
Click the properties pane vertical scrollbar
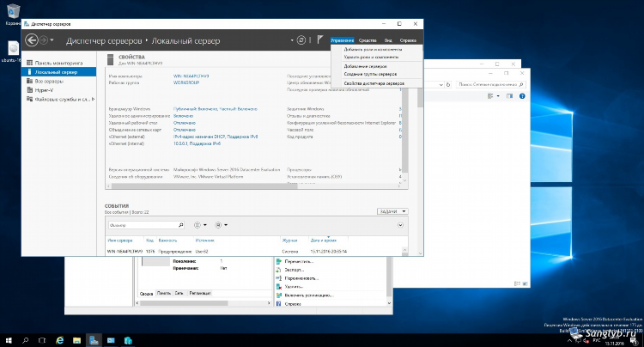[404, 130]
